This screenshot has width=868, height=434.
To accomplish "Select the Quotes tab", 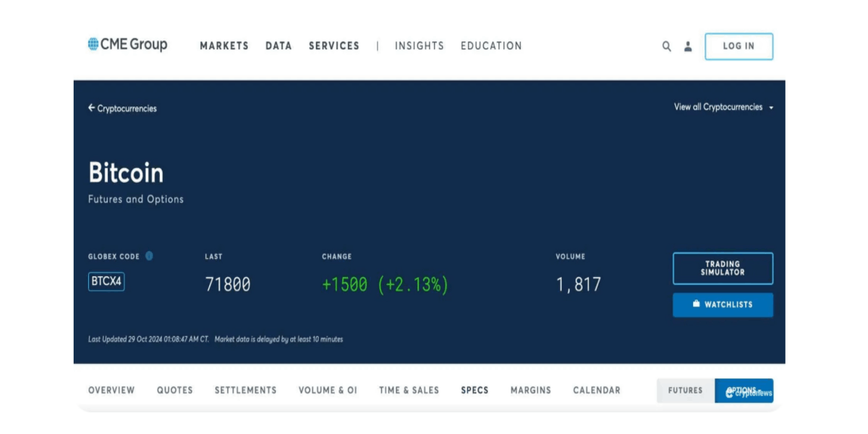I will pos(175,391).
